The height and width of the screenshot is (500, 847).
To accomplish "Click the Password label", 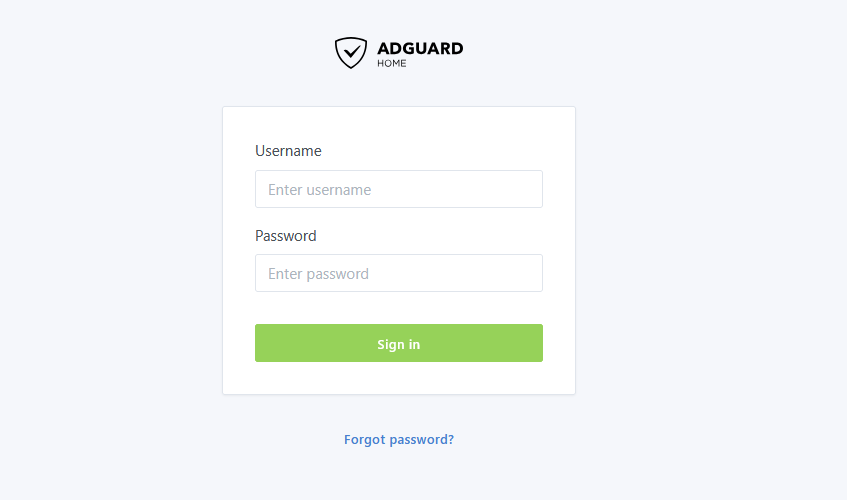I will pos(285,236).
